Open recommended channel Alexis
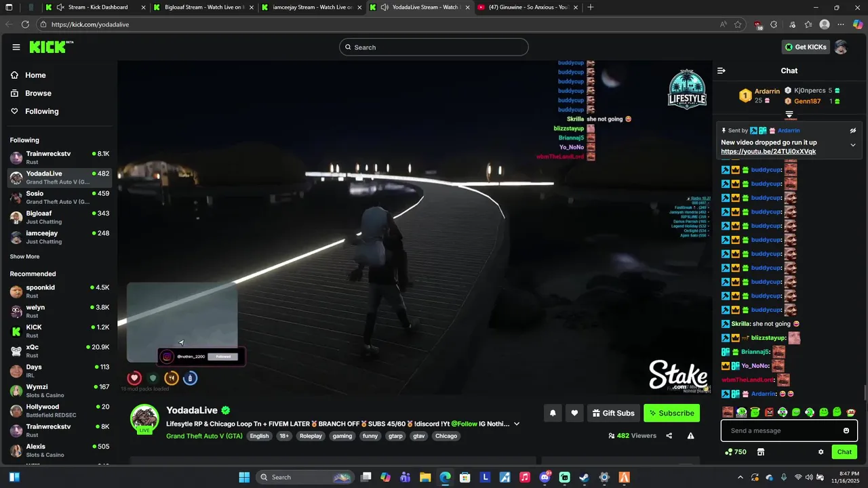 pos(60,451)
